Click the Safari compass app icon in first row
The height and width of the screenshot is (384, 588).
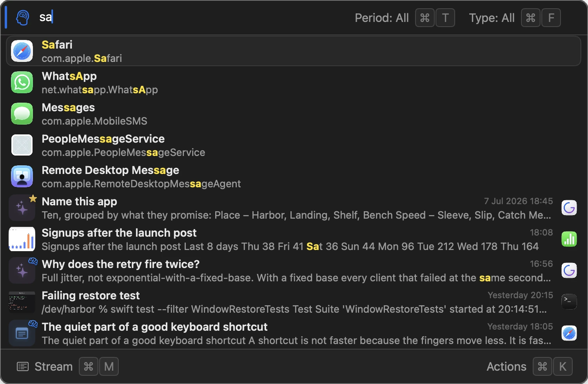click(x=22, y=51)
